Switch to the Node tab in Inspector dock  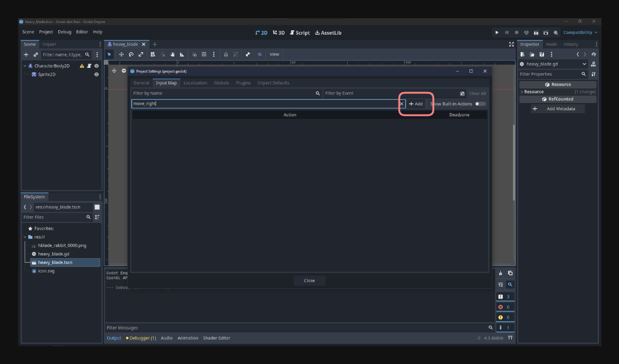click(551, 44)
